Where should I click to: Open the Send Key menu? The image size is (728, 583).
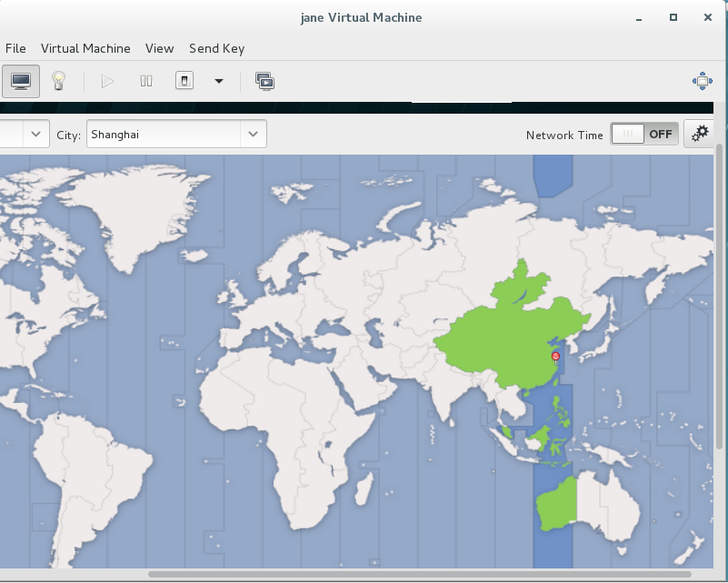pos(217,48)
